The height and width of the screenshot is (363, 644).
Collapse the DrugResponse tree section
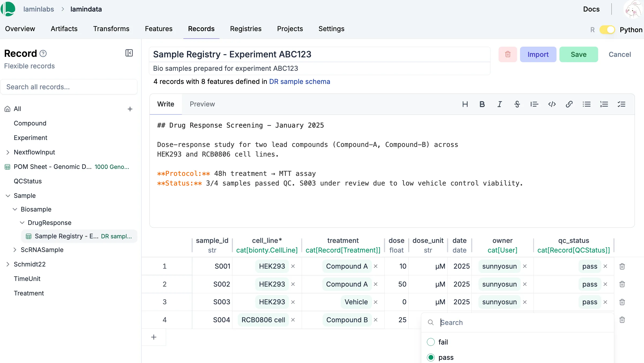click(x=22, y=223)
